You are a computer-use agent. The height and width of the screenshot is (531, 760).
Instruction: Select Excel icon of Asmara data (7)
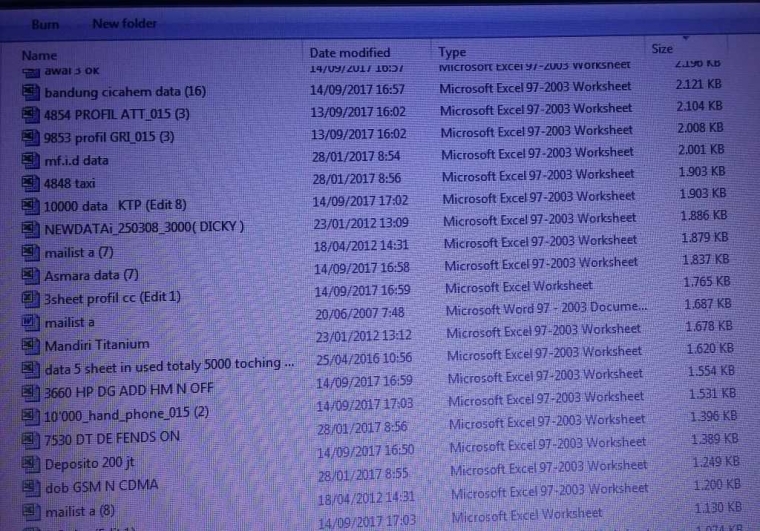(31, 276)
